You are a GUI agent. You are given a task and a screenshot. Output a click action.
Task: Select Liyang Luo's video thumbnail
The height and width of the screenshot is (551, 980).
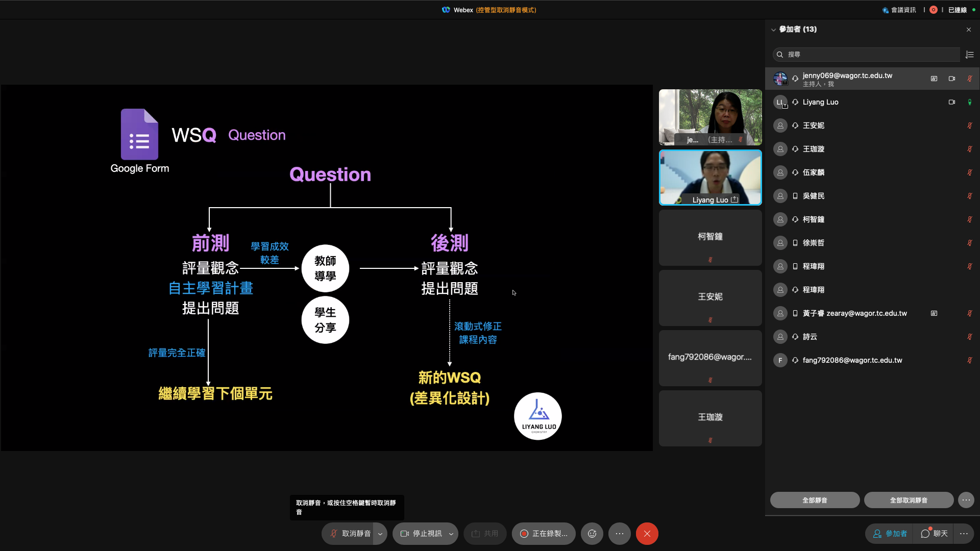[710, 177]
